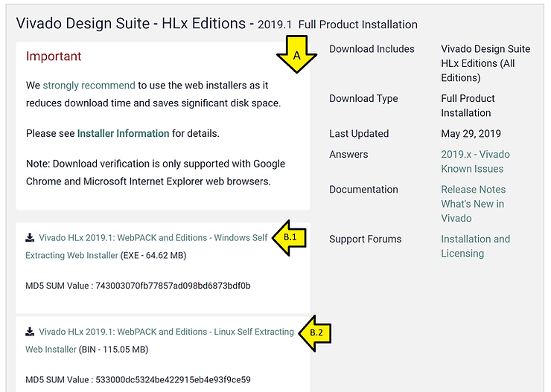Image resolution: width=551 pixels, height=392 pixels.
Task: Click the 'Note: Download verification' paragraph
Action: coord(156,173)
